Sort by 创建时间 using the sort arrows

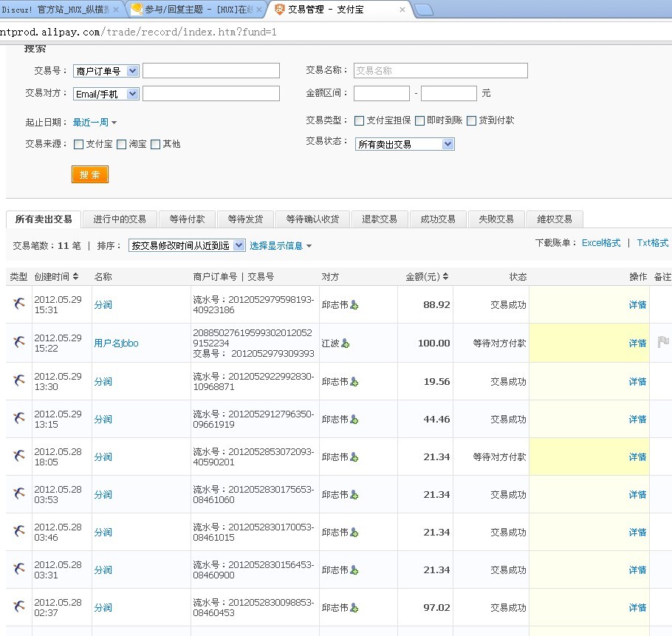(75, 276)
